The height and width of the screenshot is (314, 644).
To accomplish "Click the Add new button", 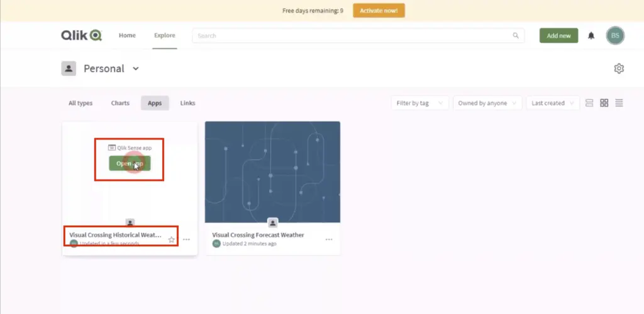I will (x=558, y=36).
